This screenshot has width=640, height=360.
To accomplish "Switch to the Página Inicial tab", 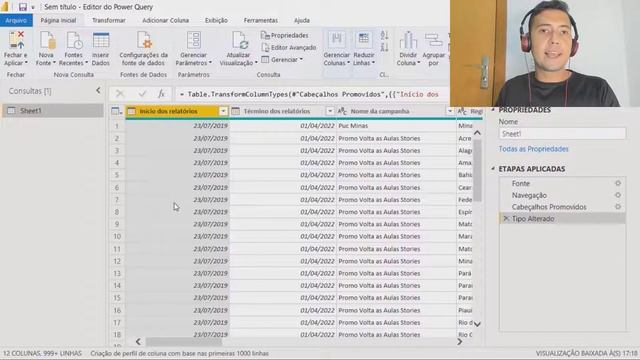I will click(x=58, y=20).
